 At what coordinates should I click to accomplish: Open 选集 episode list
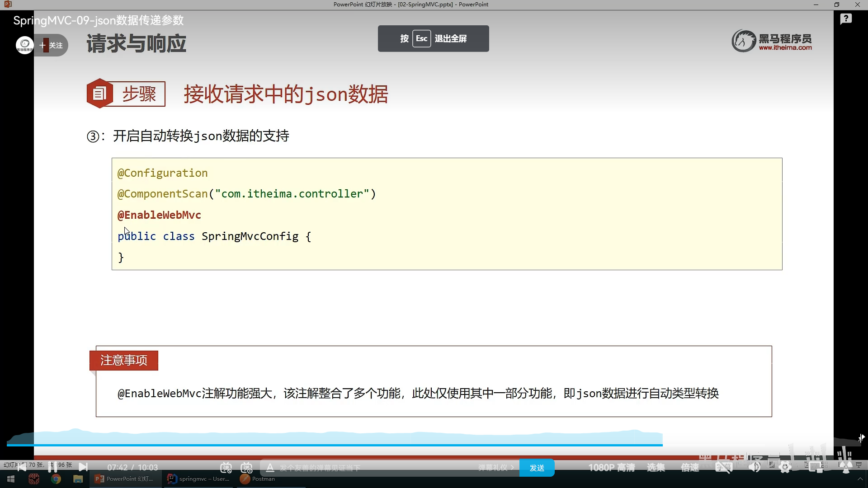(656, 468)
